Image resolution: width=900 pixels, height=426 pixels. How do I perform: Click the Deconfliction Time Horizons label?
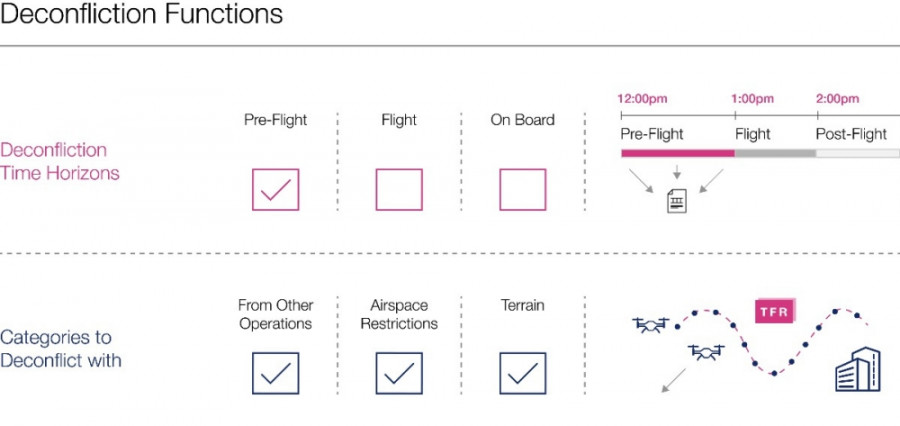pos(60,161)
